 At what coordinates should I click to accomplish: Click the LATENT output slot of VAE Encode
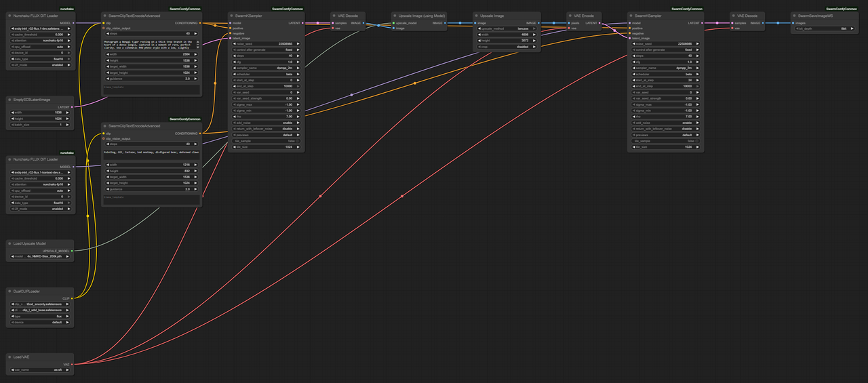pyautogui.click(x=600, y=23)
